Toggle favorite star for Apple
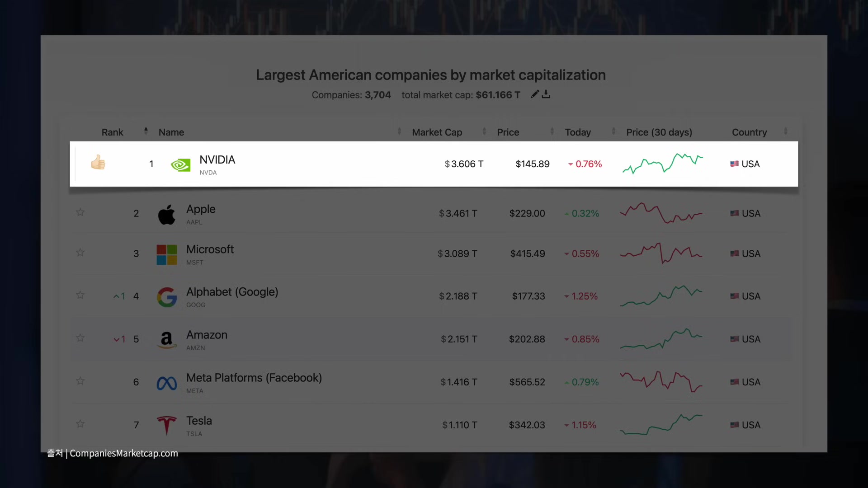 (80, 212)
